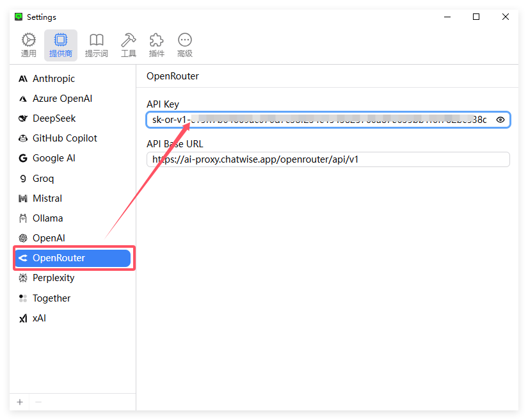The height and width of the screenshot is (420, 528).
Task: Switch to the 插件 plugins tab
Action: 157,45
